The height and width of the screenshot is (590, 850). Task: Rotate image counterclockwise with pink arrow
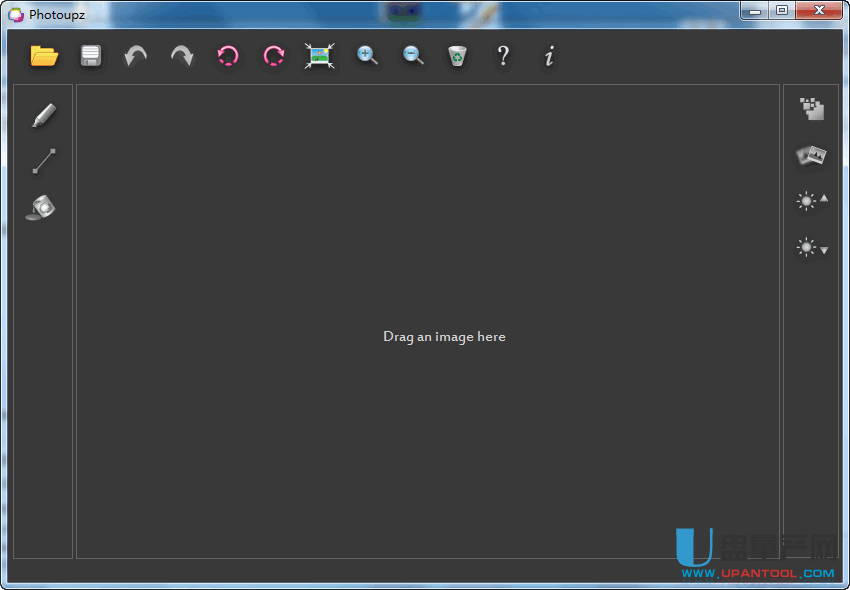coord(227,56)
